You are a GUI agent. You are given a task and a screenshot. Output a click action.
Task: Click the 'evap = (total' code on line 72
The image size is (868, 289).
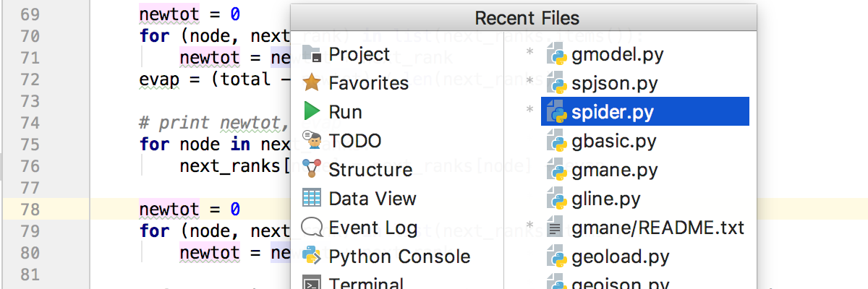pyautogui.click(x=205, y=79)
